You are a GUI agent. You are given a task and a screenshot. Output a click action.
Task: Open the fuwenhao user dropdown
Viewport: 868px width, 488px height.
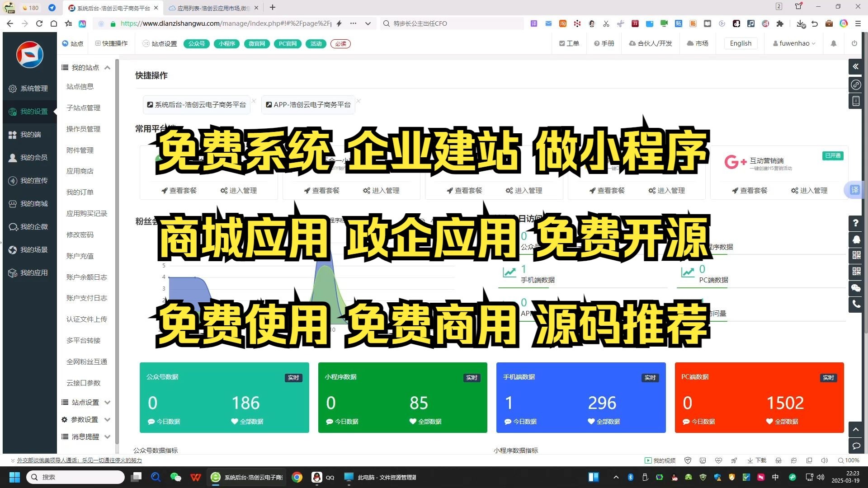[794, 43]
